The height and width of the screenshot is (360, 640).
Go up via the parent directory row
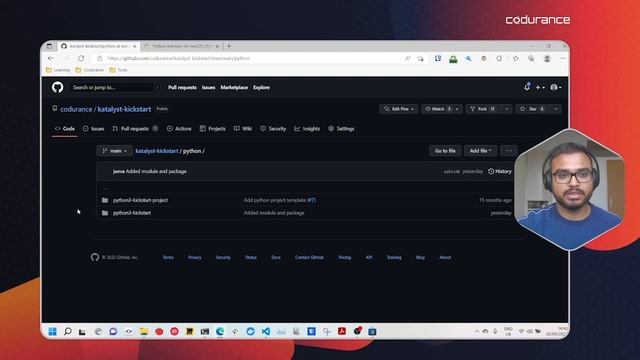click(304, 188)
